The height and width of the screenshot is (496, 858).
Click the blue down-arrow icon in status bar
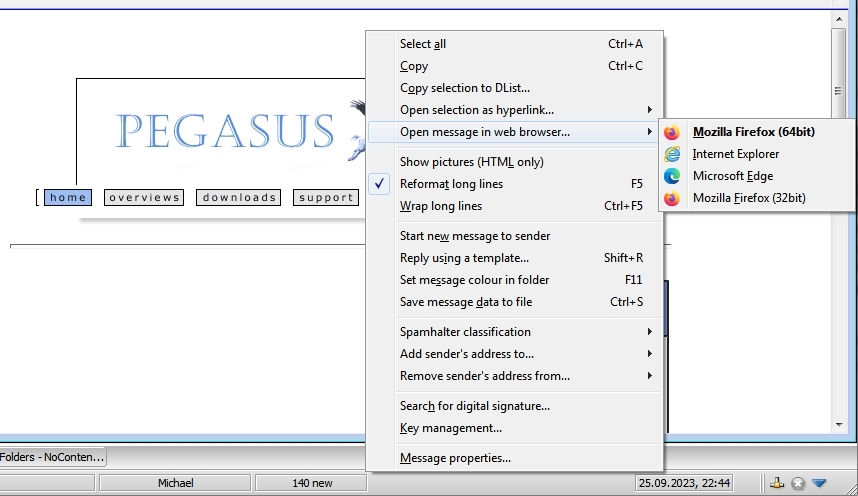click(x=819, y=483)
